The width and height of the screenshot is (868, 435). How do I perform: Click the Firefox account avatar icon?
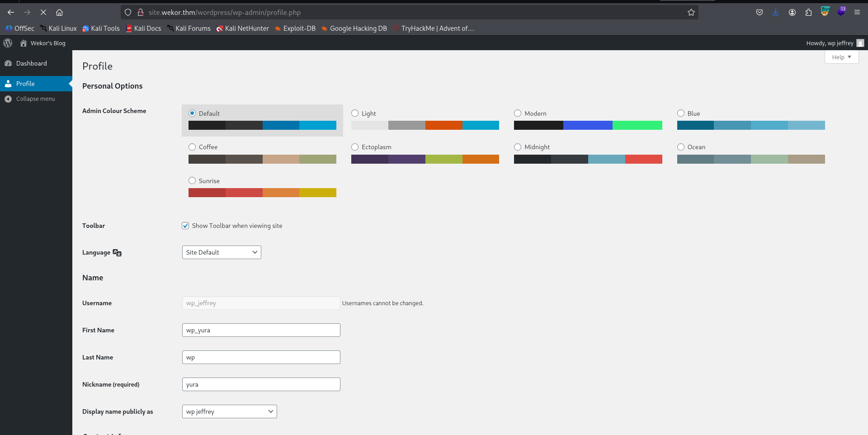792,13
